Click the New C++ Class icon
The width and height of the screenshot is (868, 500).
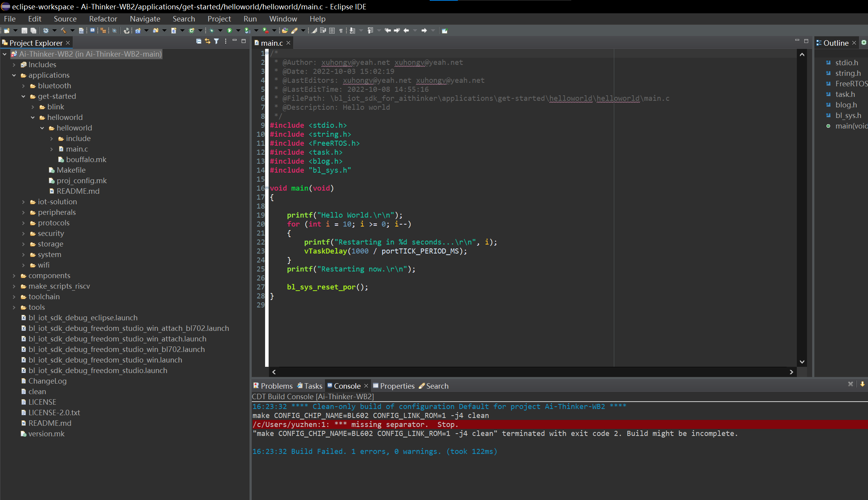191,30
